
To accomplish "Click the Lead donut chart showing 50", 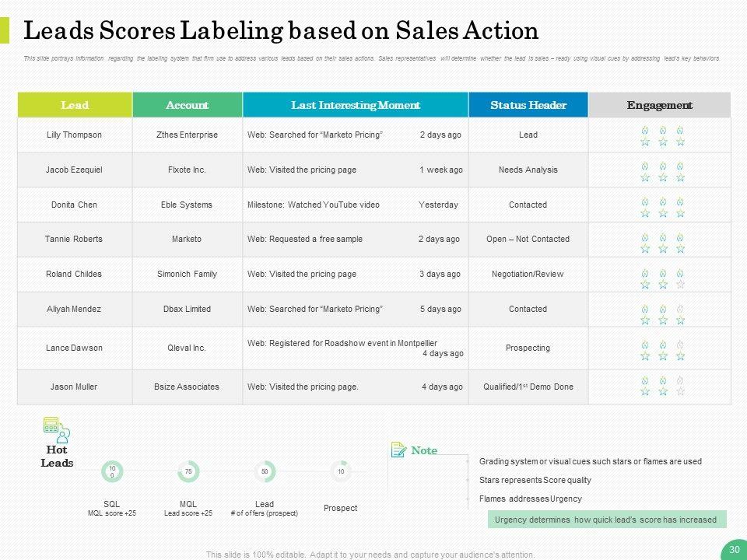I will click(x=265, y=471).
